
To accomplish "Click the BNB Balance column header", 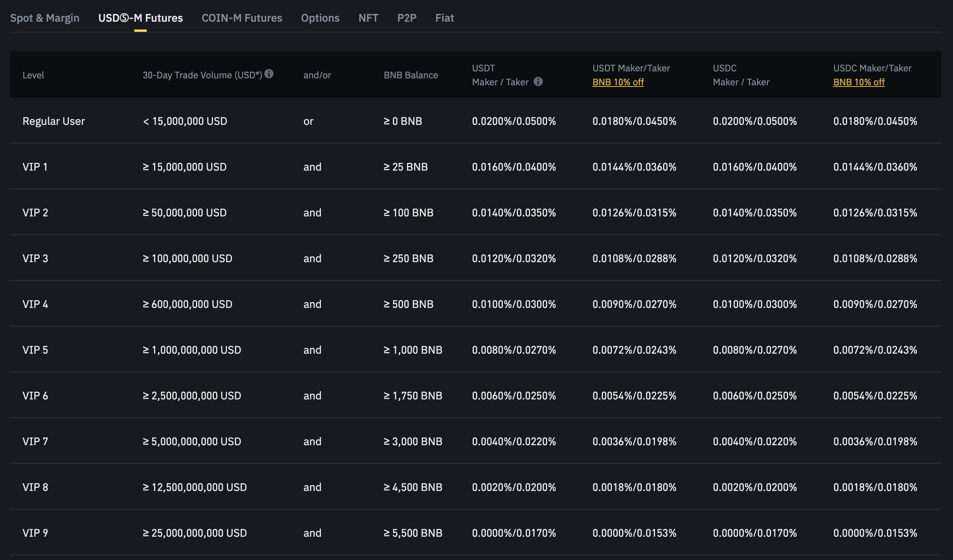I will (411, 75).
